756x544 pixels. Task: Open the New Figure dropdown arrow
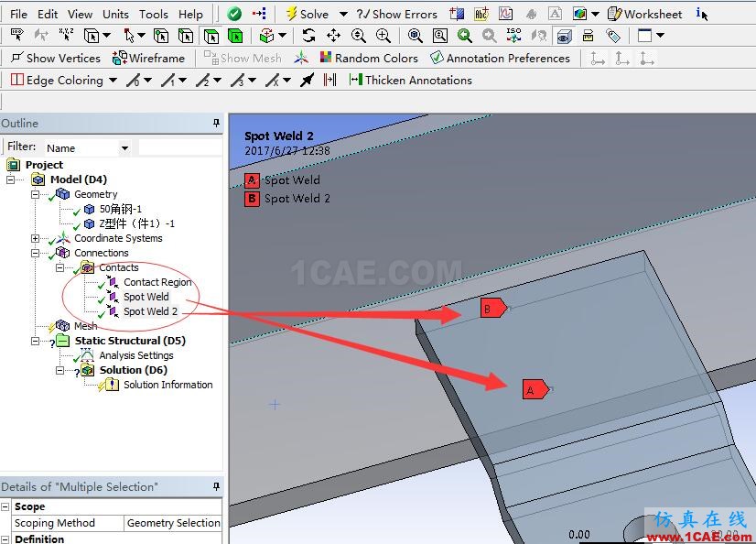(x=596, y=14)
